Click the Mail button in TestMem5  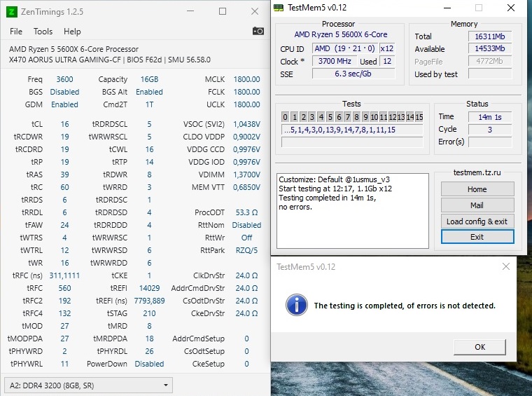477,205
